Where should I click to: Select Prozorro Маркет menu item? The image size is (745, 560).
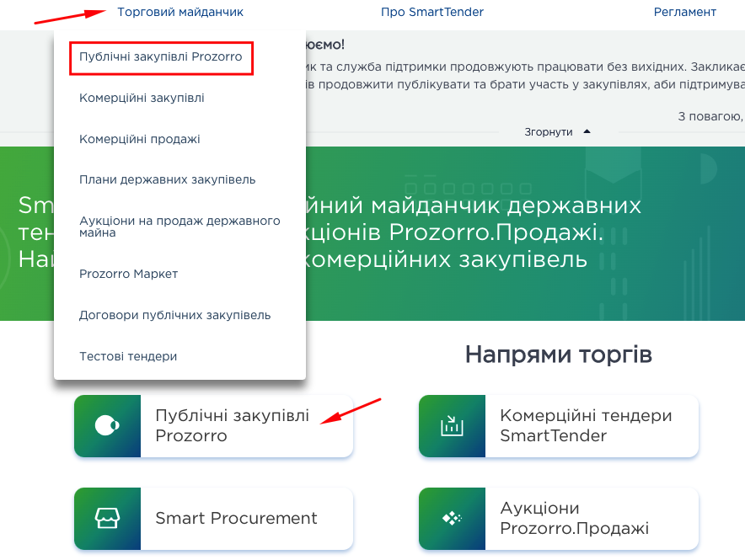(x=128, y=275)
